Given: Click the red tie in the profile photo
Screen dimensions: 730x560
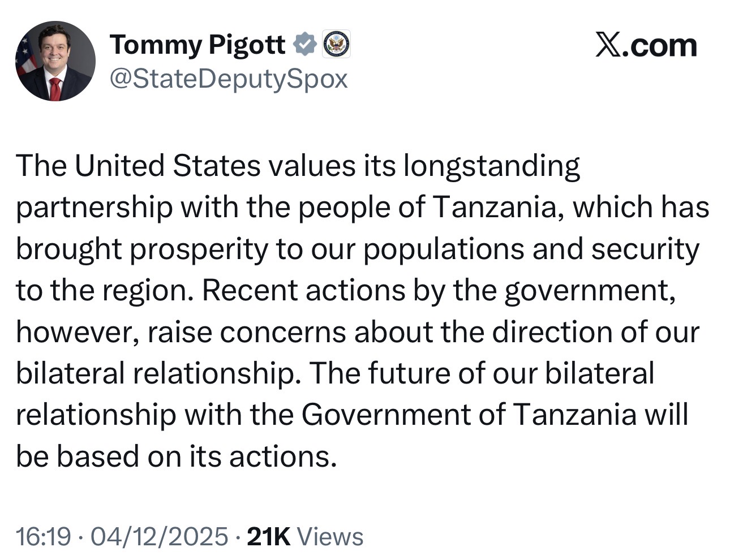Looking at the screenshot, I should click(55, 88).
